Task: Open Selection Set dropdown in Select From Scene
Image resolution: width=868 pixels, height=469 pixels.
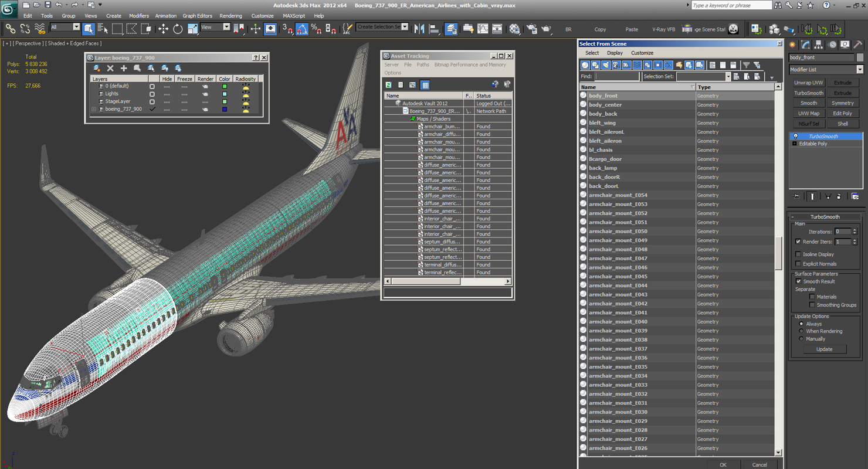Action: pyautogui.click(x=703, y=76)
